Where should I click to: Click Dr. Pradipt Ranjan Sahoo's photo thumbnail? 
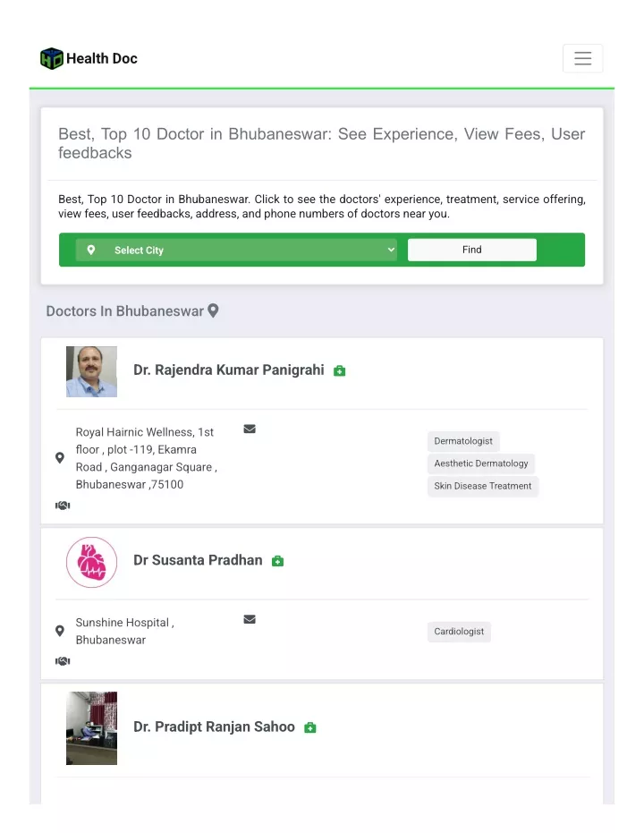pyautogui.click(x=91, y=727)
